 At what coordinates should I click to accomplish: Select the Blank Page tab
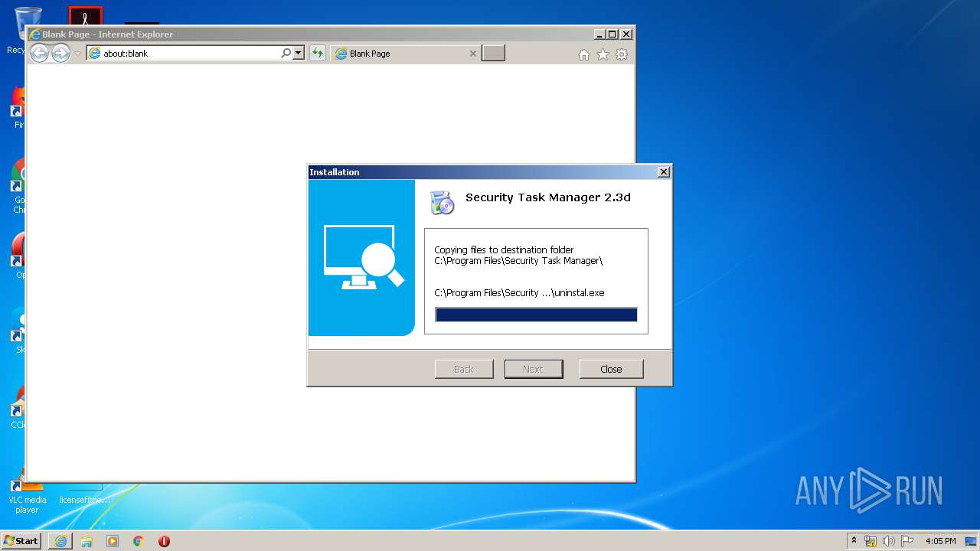click(x=406, y=54)
